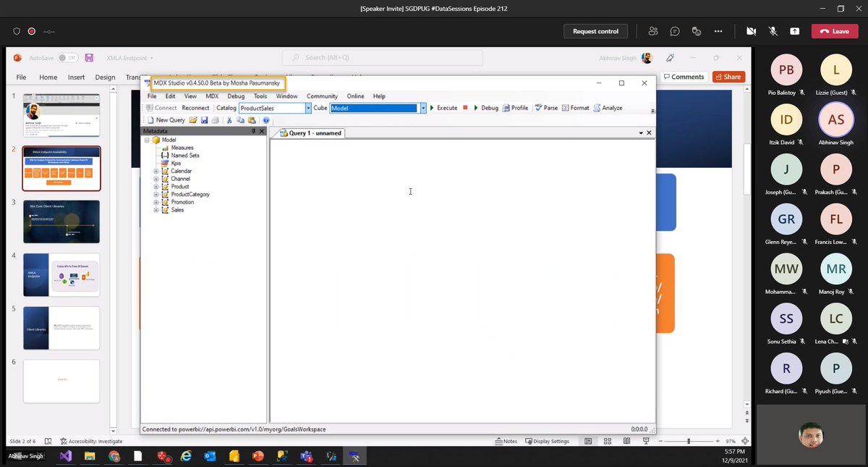Open Visual Studio from the taskbar

pos(66,457)
